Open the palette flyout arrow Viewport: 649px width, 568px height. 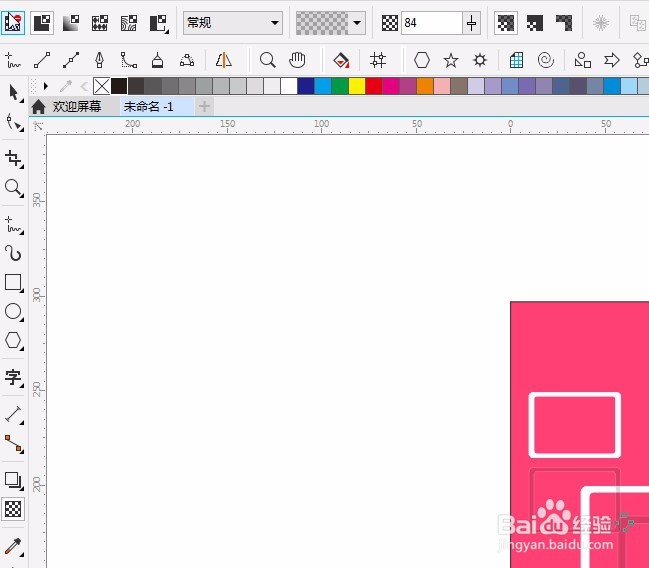46,86
